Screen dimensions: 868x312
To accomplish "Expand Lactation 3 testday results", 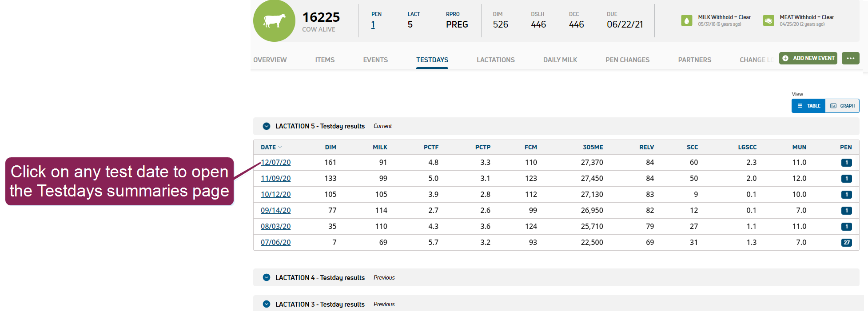I will [267, 304].
